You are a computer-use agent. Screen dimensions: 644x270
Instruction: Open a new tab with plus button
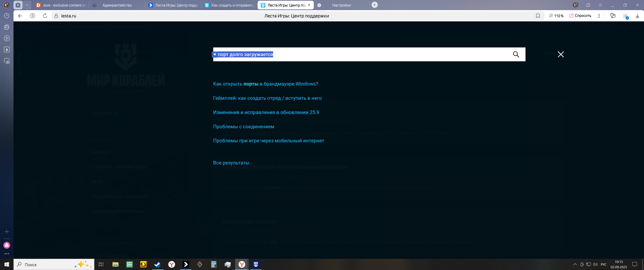374,5
